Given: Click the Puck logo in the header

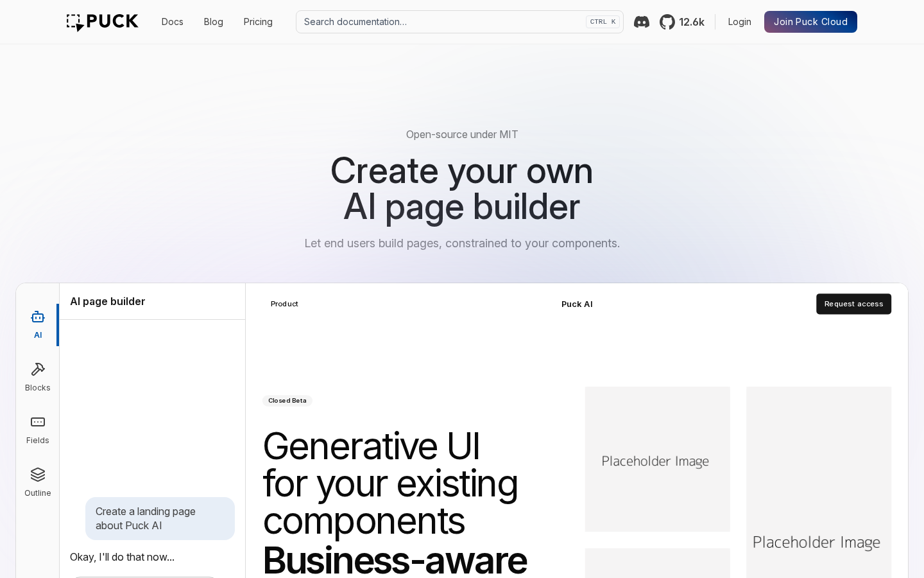Looking at the screenshot, I should pos(103,22).
